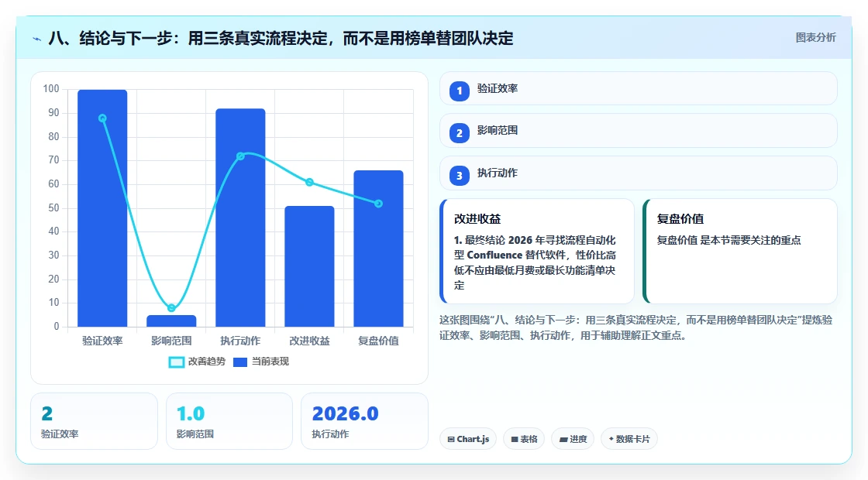Click the number 2 badge for 影响范围
This screenshot has height=480, width=868.
point(459,132)
